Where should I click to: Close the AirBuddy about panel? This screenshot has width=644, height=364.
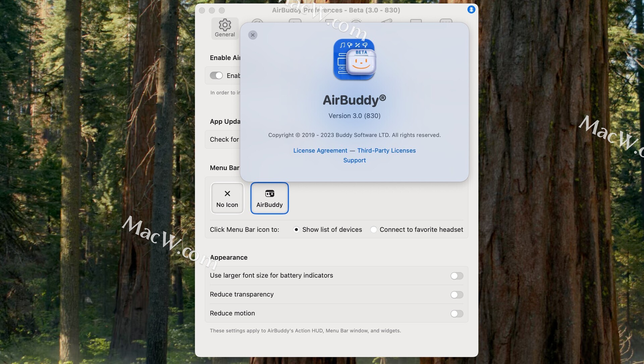point(253,35)
